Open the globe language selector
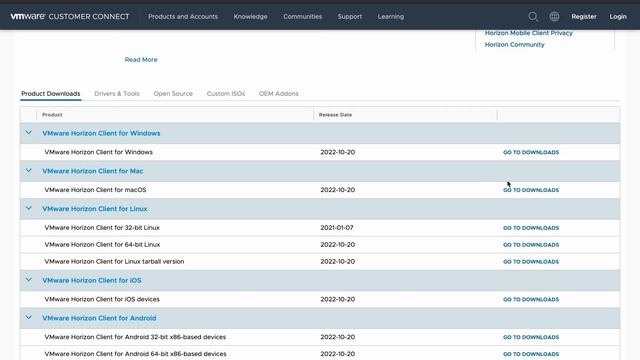 pos(554,16)
